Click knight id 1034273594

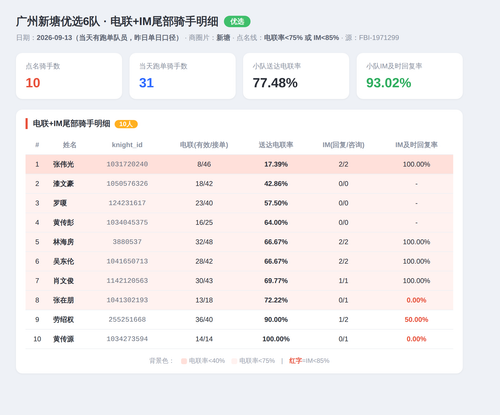click(127, 339)
